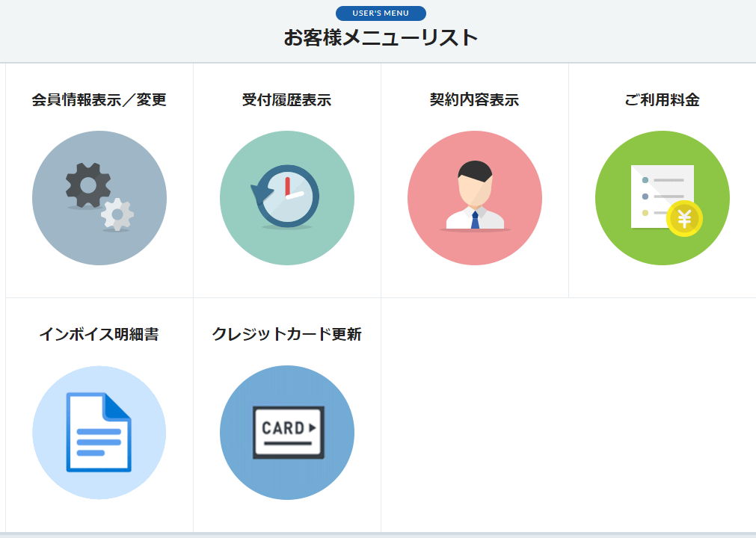Go to 契約内容表示 title text
This screenshot has width=756, height=538.
[x=475, y=100]
